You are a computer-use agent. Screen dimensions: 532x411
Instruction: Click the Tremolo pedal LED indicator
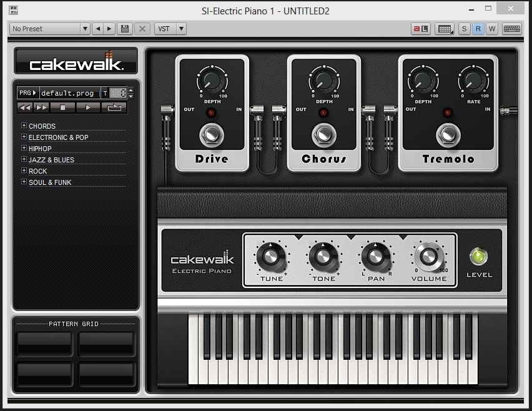pyautogui.click(x=448, y=112)
